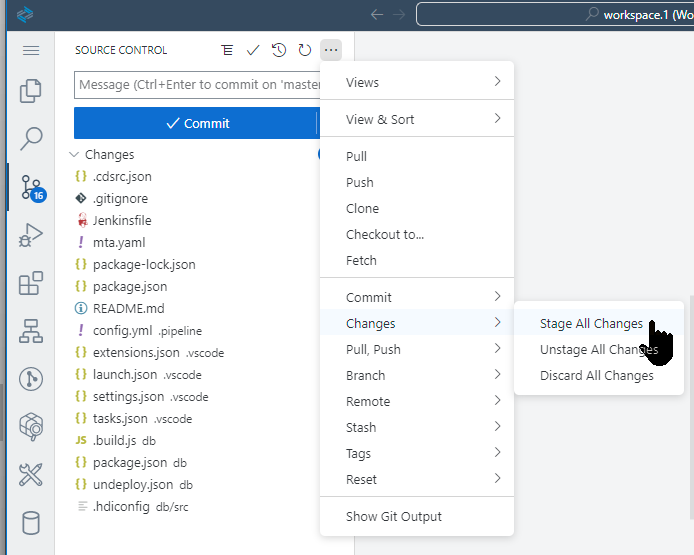Collapse the Changes section
This screenshot has height=555, width=694.
74,154
